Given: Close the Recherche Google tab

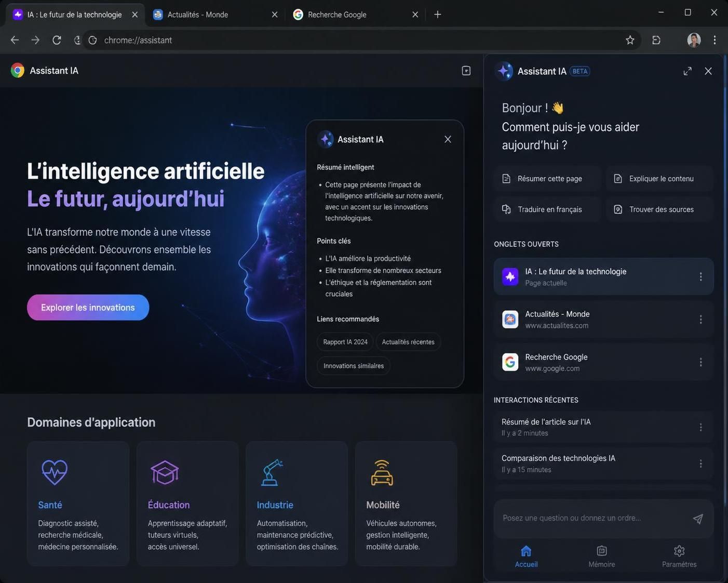Looking at the screenshot, I should point(415,15).
